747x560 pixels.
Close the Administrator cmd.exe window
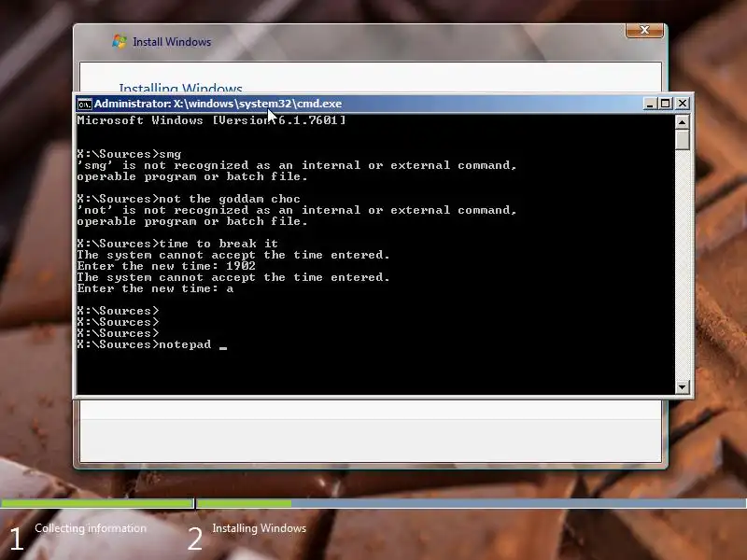[x=683, y=104]
